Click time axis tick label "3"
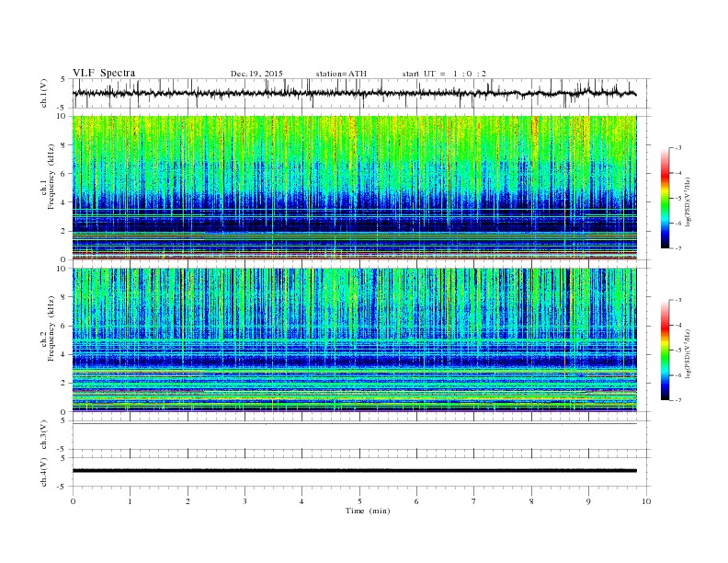The height and width of the screenshot is (563, 728). (245, 501)
